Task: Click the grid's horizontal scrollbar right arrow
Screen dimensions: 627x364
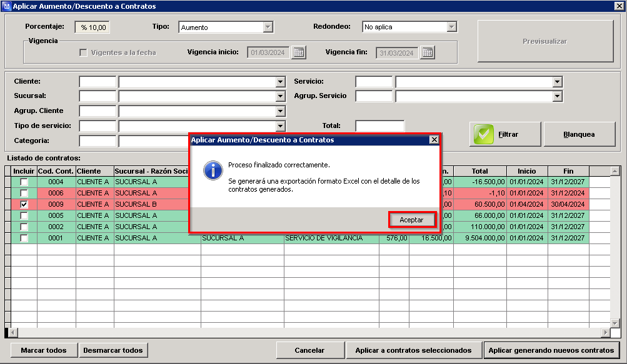Action: pos(605,332)
